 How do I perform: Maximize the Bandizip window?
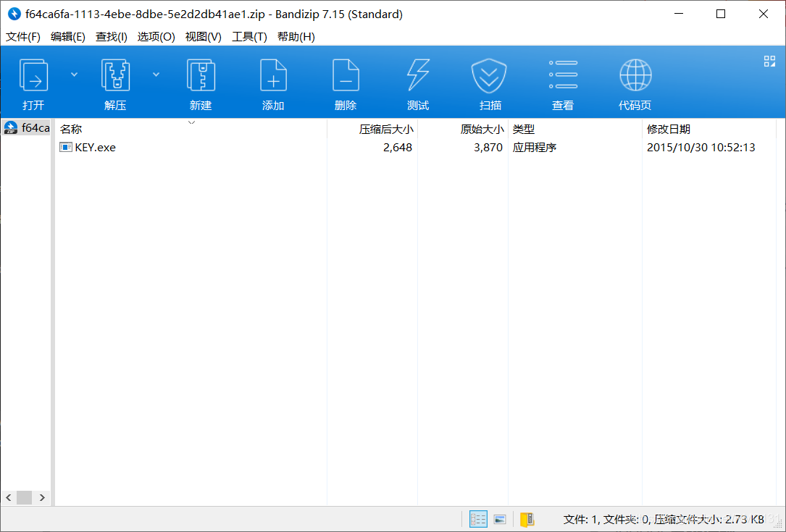tap(721, 14)
